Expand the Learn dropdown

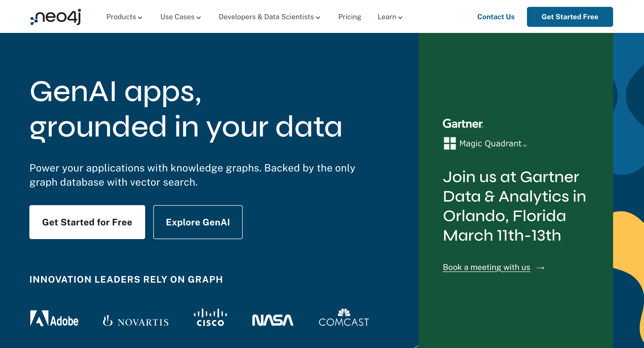tap(390, 17)
